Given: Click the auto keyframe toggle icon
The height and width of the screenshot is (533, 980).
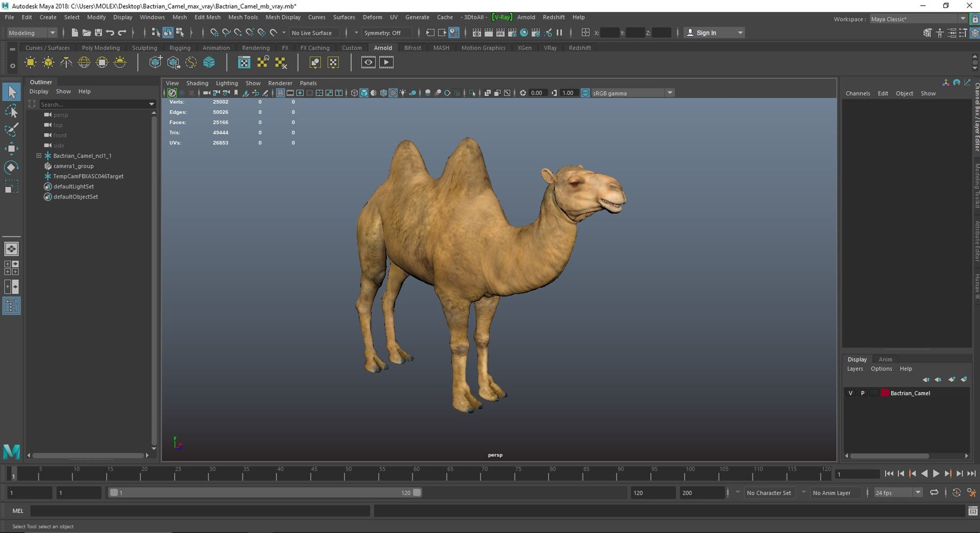Looking at the screenshot, I should [957, 493].
